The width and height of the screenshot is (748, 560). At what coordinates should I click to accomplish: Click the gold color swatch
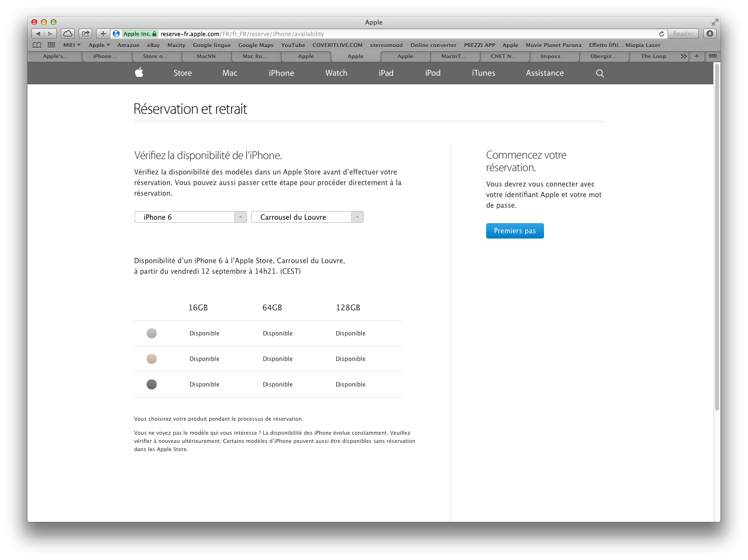point(151,359)
